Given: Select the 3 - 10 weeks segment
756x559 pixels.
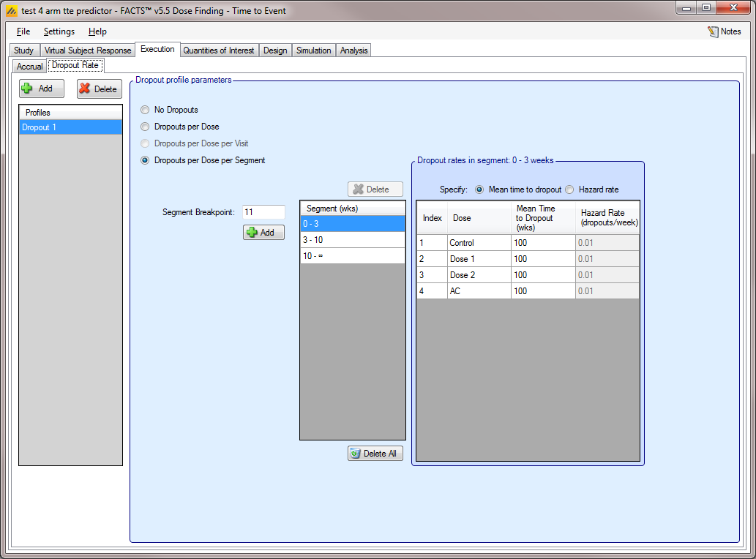Looking at the screenshot, I should click(352, 240).
